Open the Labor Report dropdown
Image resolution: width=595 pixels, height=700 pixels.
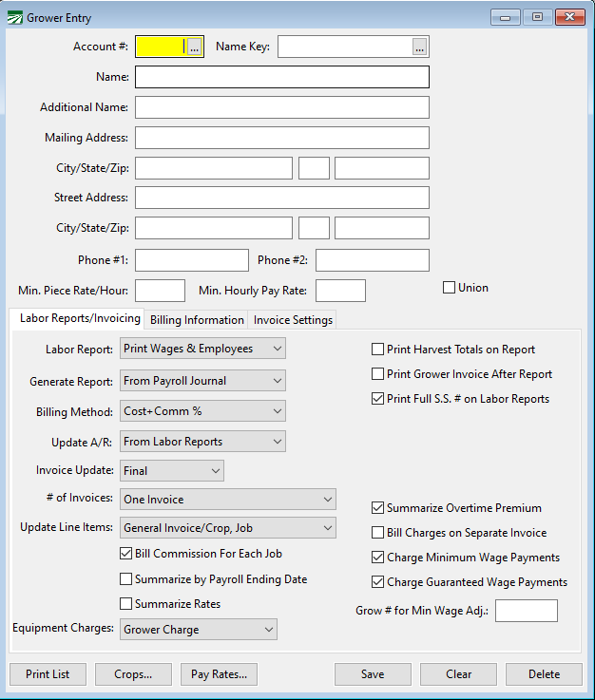coord(202,349)
